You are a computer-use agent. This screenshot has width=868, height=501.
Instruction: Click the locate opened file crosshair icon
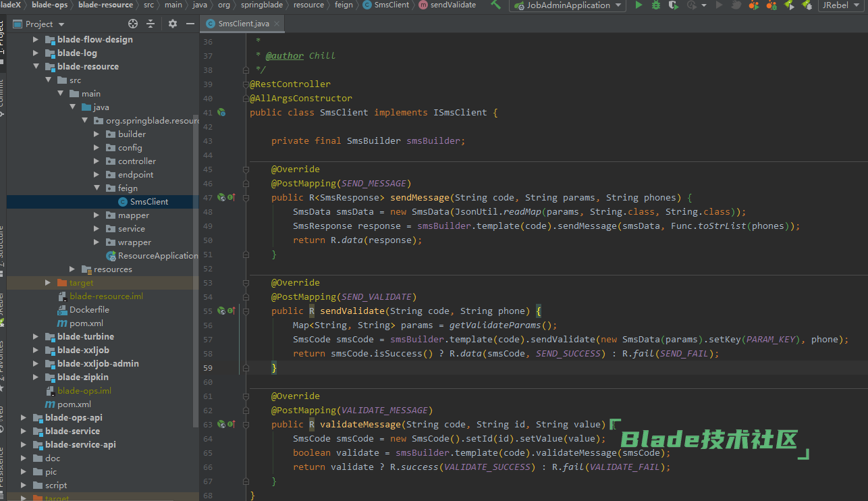coord(132,24)
